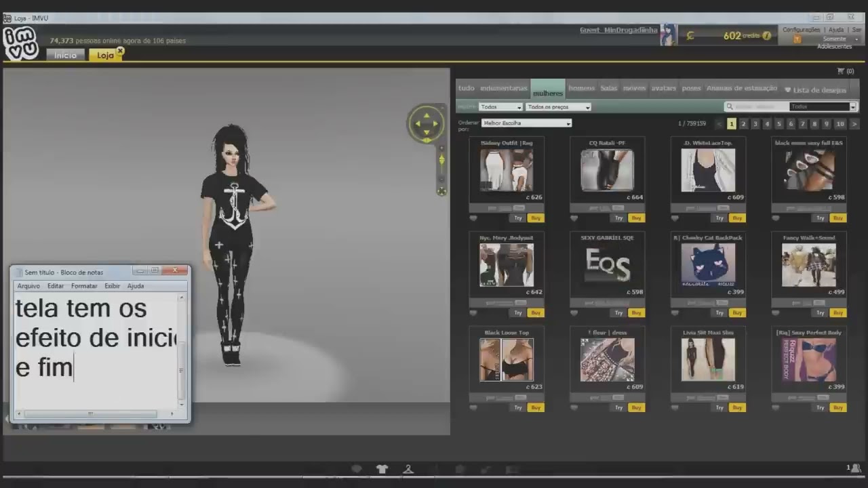Image resolution: width=868 pixels, height=488 pixels.
Task: Open Arquivo menu in Bloco de notas
Action: (28, 286)
